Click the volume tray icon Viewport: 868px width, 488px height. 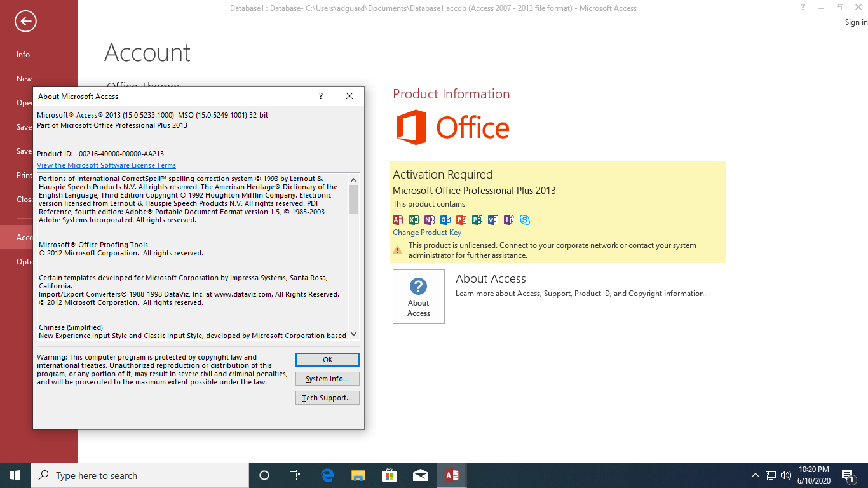pos(786,475)
